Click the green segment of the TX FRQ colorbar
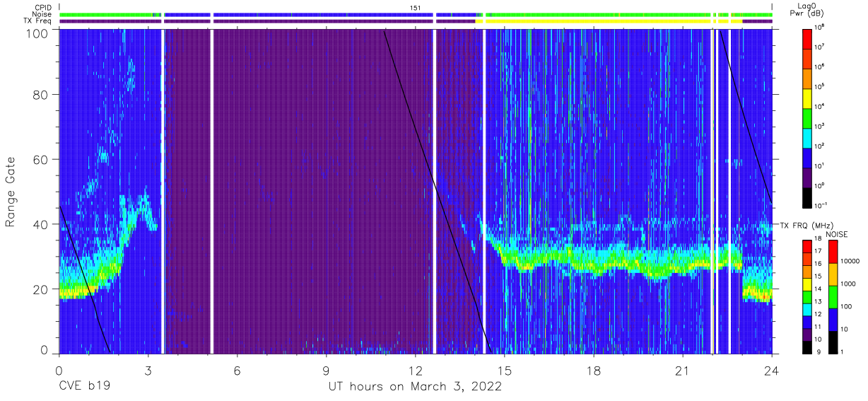This screenshot has height=401, width=868. click(807, 296)
